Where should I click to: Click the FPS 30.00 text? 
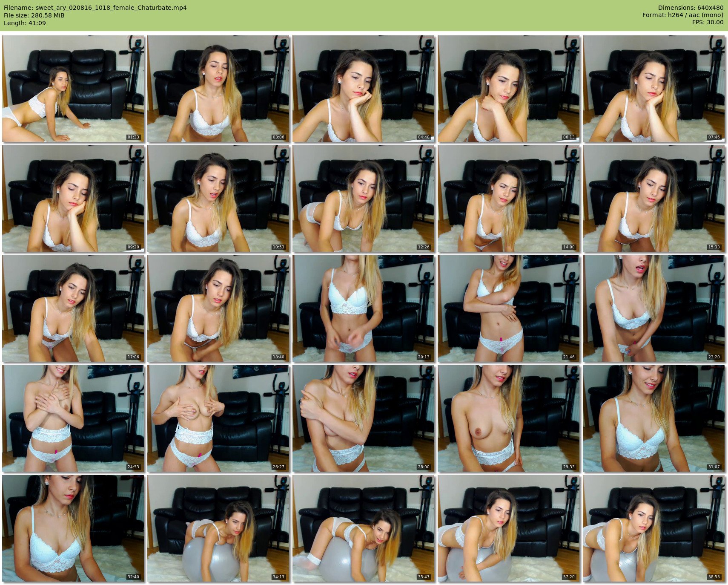click(x=708, y=22)
